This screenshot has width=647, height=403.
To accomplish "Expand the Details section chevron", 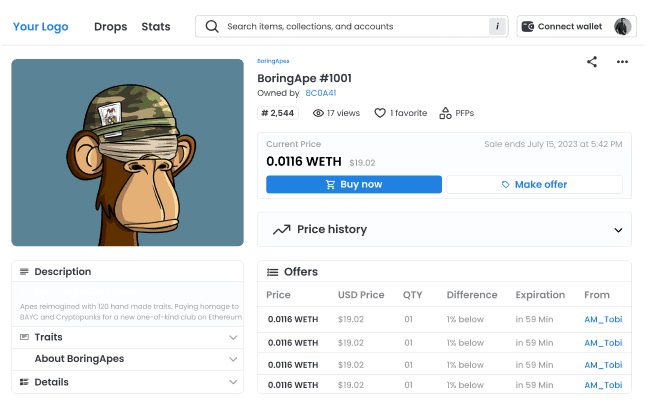I will pos(233,382).
